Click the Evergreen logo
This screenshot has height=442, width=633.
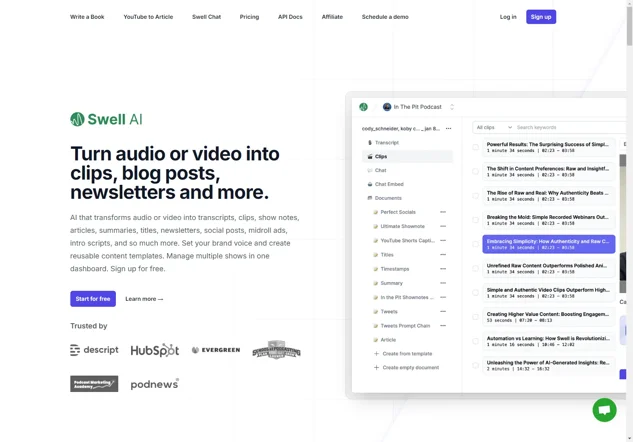(216, 350)
